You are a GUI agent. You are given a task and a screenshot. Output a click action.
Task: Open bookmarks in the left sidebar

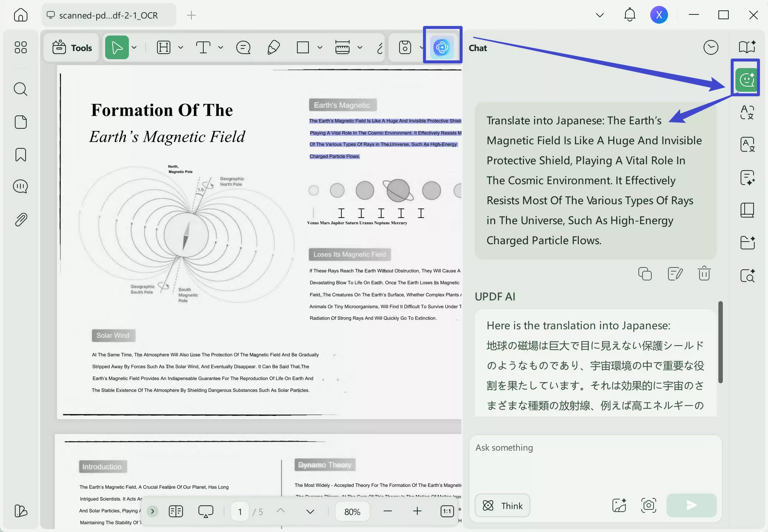click(21, 155)
